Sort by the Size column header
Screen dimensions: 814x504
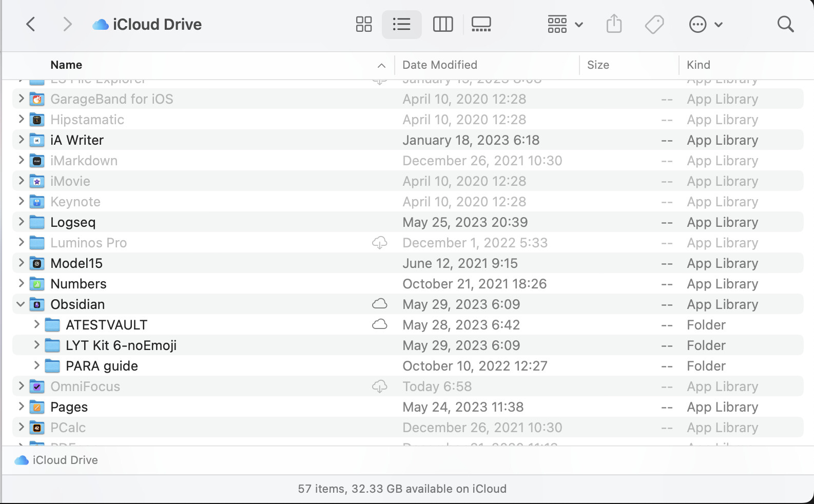(x=598, y=65)
